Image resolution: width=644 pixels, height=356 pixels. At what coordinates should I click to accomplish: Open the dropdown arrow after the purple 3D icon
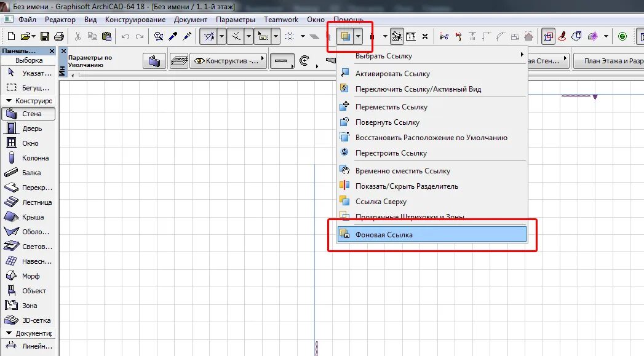[x=606, y=36]
